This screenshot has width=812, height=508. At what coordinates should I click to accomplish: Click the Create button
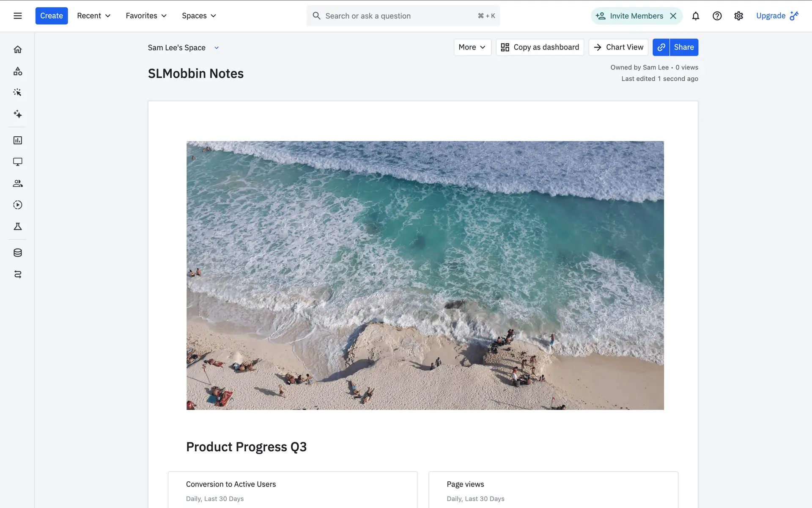(51, 16)
